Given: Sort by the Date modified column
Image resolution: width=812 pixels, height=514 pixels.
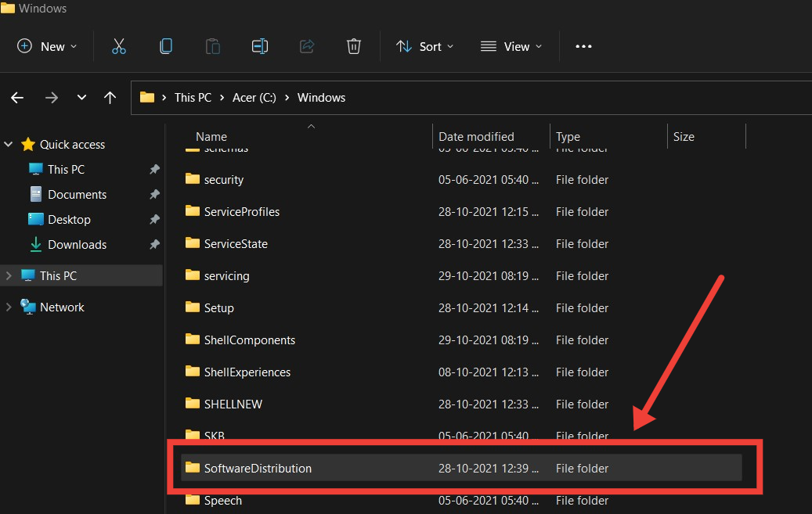Looking at the screenshot, I should coord(476,136).
